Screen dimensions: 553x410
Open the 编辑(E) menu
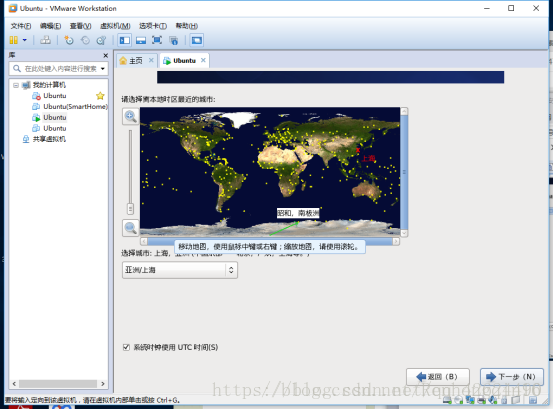click(50, 26)
